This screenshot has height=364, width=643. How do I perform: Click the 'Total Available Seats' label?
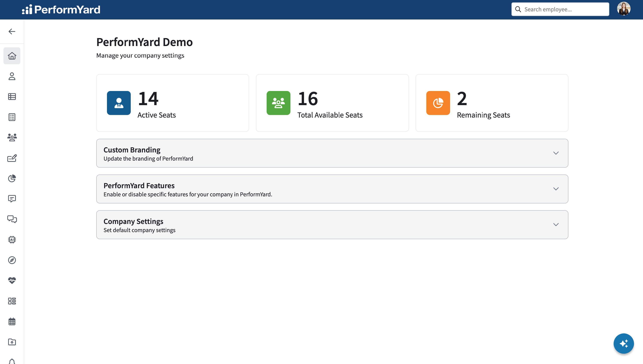[x=330, y=115]
